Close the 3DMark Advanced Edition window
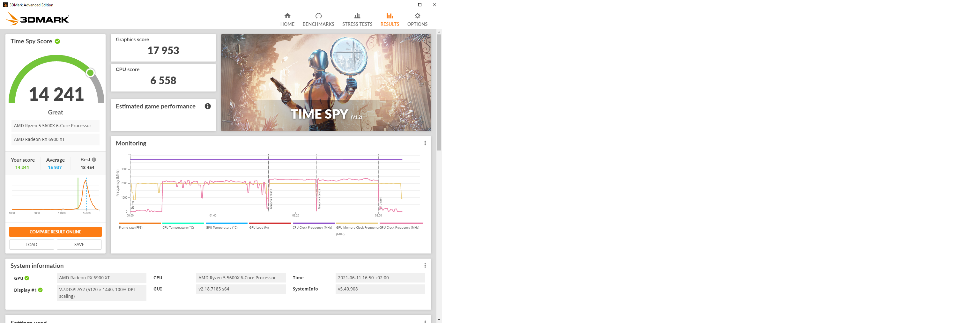 click(434, 5)
